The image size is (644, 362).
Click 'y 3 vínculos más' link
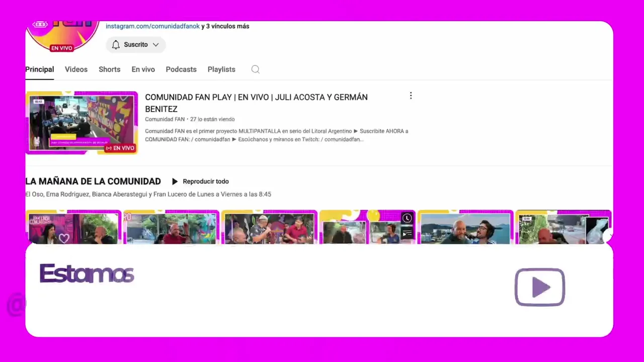(225, 26)
